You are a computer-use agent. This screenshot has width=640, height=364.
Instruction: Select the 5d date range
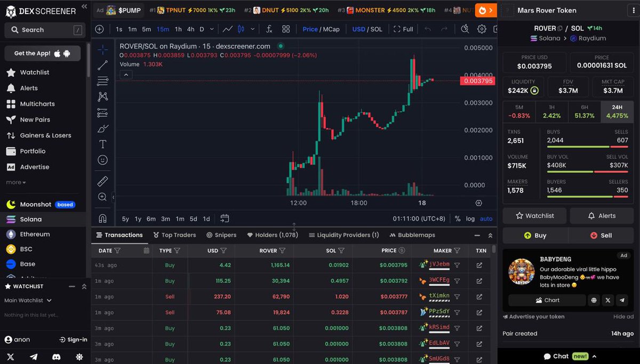193,219
